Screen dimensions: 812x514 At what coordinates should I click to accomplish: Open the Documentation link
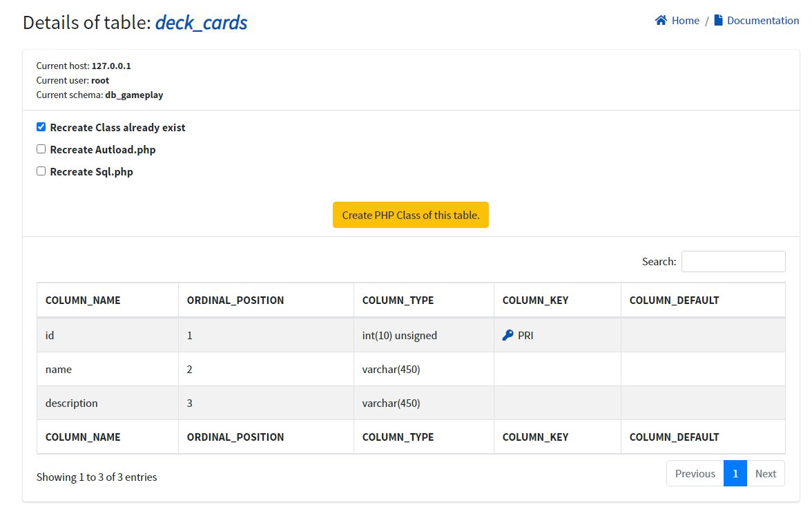tap(763, 21)
